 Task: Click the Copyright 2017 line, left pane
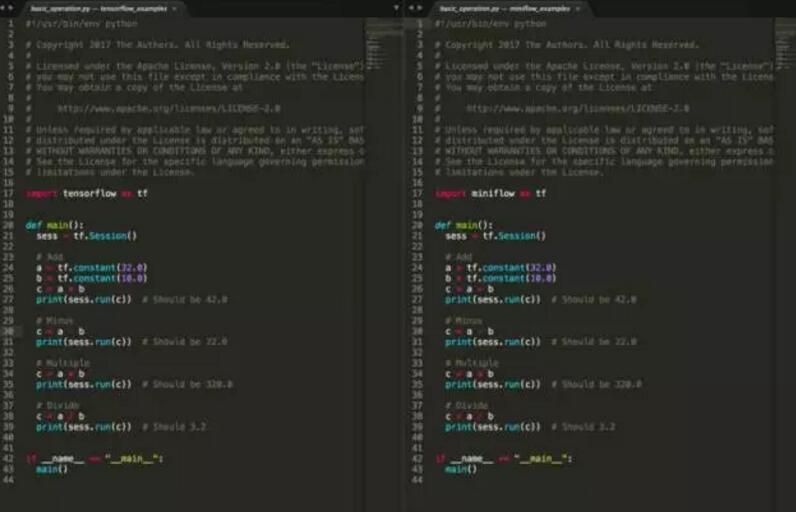click(158, 45)
